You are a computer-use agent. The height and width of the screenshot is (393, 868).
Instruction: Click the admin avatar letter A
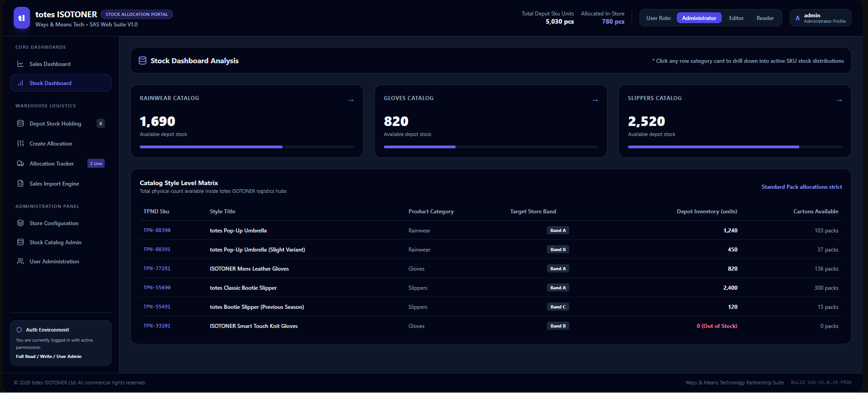click(797, 18)
